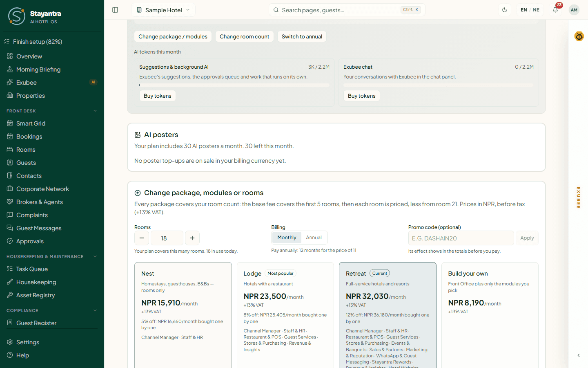
Task: Open Help in the sidebar
Action: click(52, 355)
